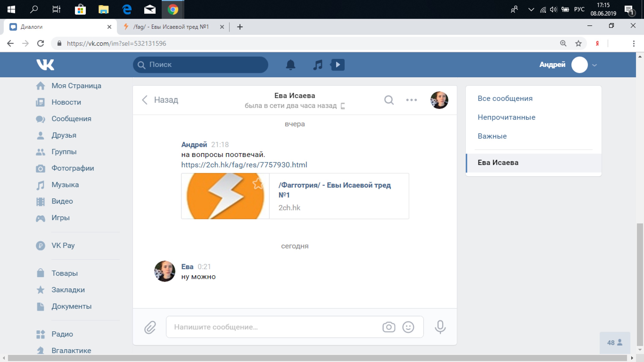Open the three-dots conversation actions menu
Viewport: 644px width, 362px height.
(x=411, y=100)
